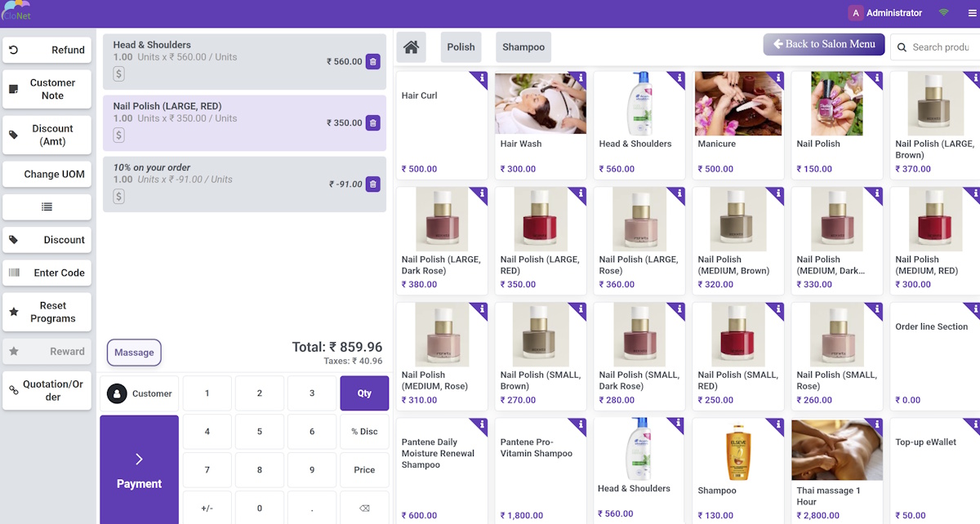Screen dimensions: 980x524
Task: Open info for Shampoo ₹ 130.00 product
Action: tap(777, 425)
